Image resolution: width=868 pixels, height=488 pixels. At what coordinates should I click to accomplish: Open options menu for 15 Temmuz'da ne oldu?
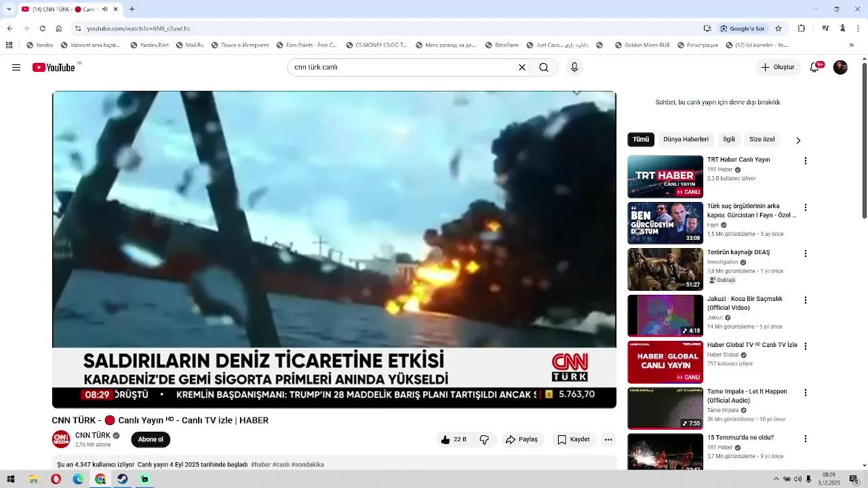tap(806, 439)
